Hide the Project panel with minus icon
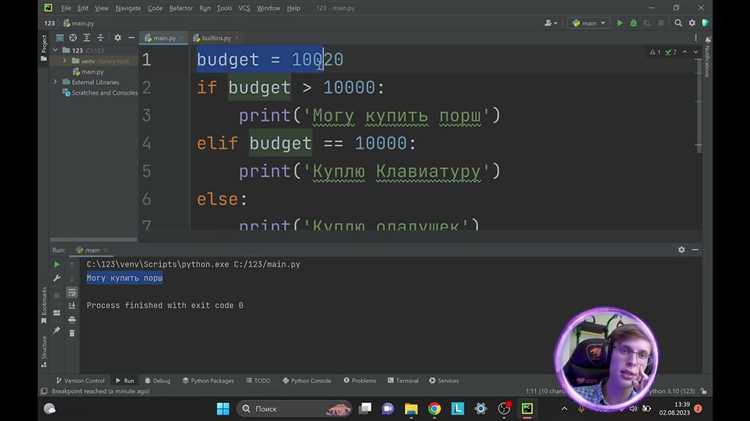750x421 pixels. 132,37
